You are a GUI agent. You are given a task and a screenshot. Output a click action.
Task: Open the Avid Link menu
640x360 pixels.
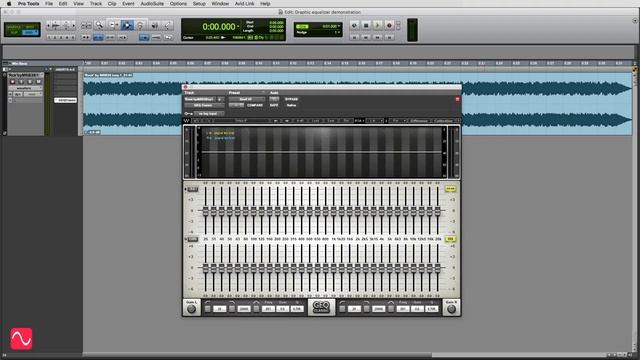click(x=244, y=4)
